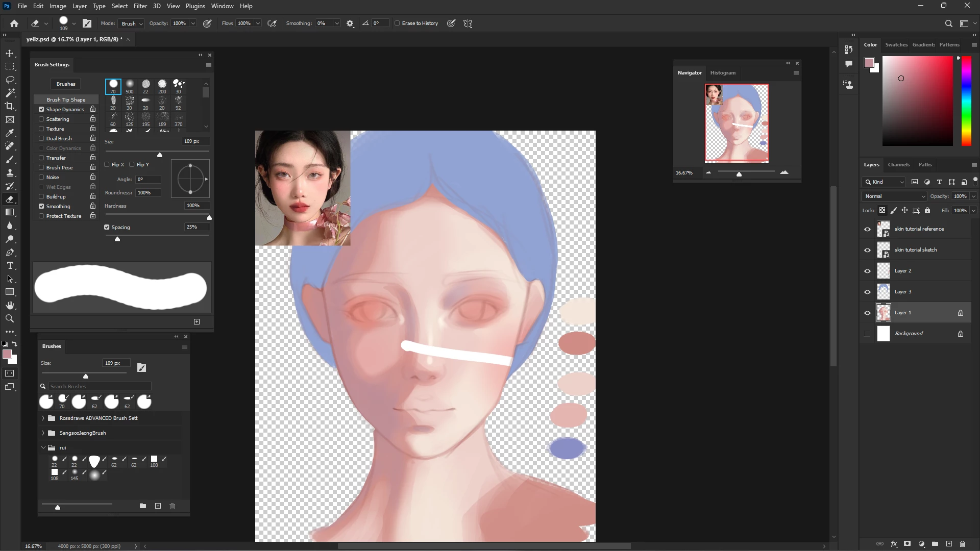The height and width of the screenshot is (551, 980).
Task: Enable Erase to History checkbox
Action: [397, 23]
